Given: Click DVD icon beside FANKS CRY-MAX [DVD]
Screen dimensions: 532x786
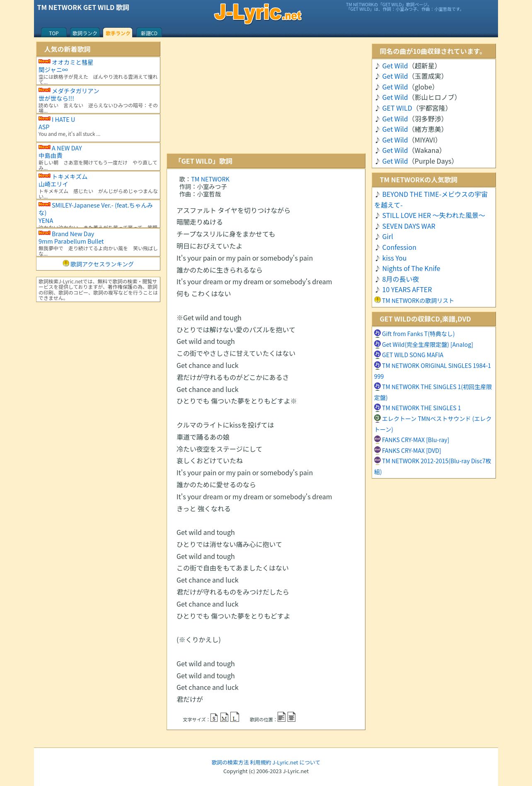Looking at the screenshot, I should coord(377,450).
